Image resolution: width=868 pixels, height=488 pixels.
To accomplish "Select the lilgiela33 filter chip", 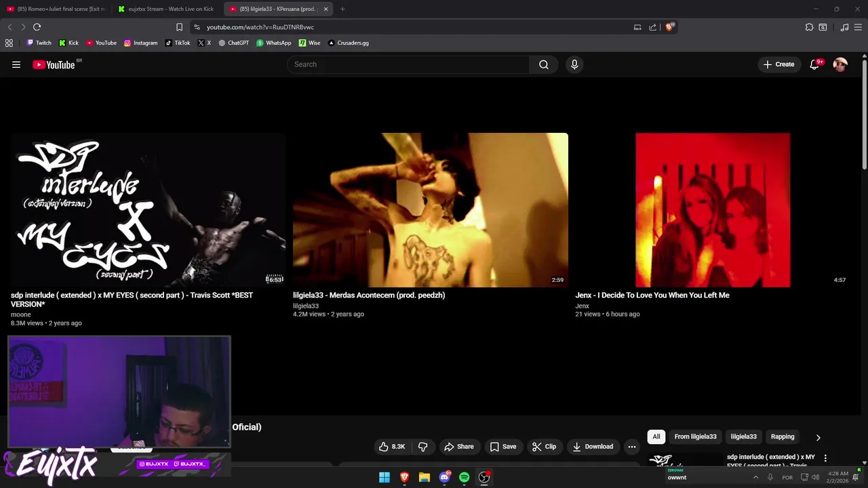I will 743,436.
